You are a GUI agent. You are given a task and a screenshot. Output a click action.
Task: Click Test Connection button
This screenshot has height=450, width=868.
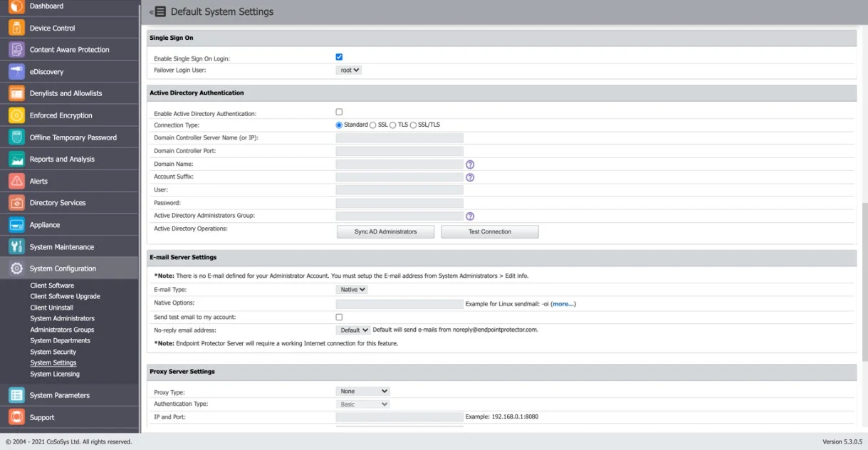coord(490,232)
